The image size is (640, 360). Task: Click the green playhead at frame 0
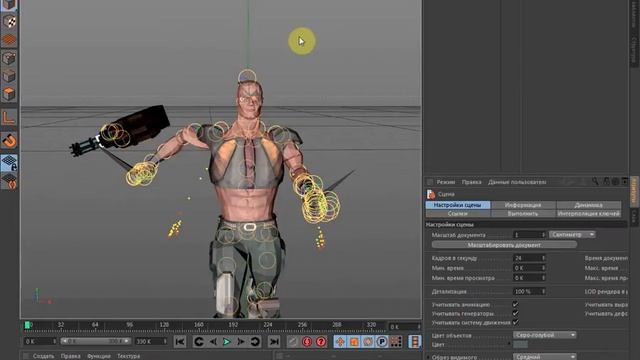click(x=27, y=325)
